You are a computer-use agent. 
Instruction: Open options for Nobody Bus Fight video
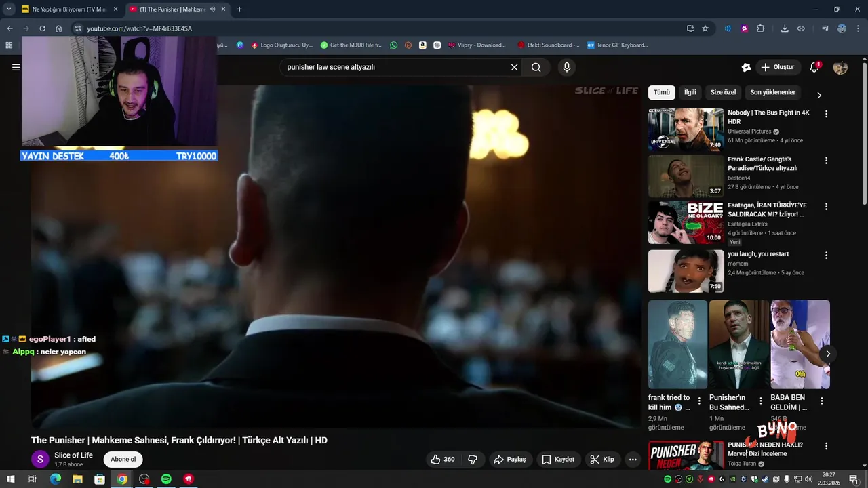coord(826,114)
